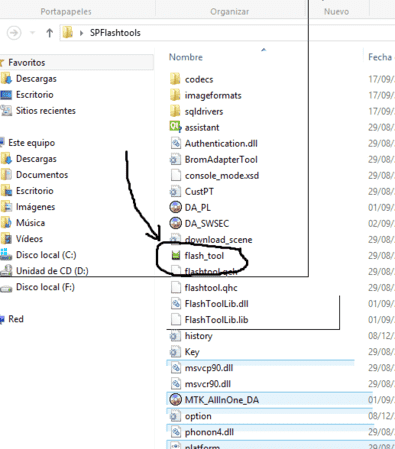Select the flash_tool application icon
Image resolution: width=395 pixels, height=449 pixels.
click(176, 256)
